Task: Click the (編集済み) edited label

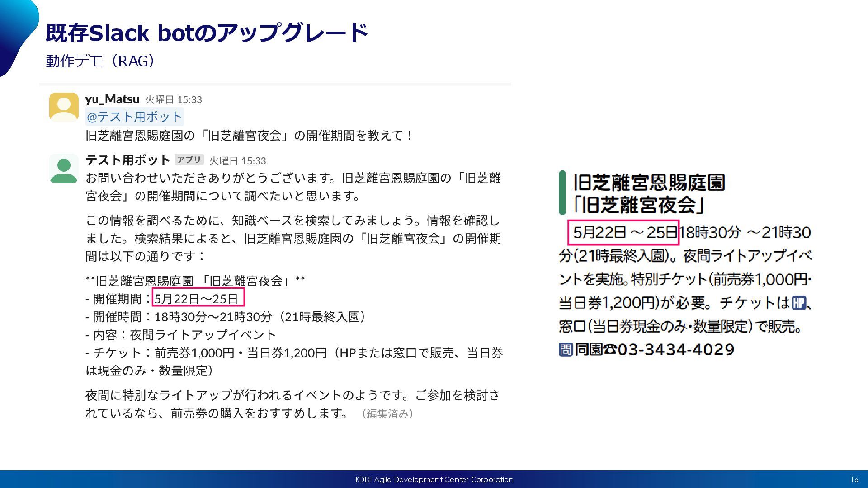Action: click(x=387, y=414)
